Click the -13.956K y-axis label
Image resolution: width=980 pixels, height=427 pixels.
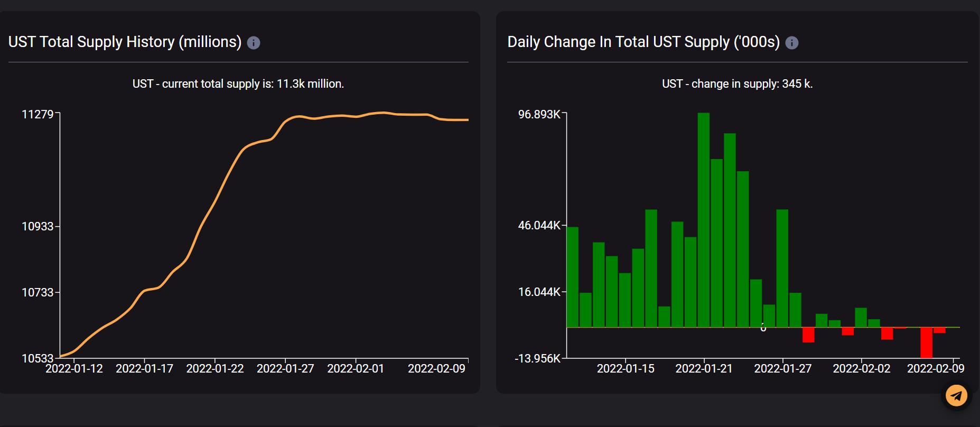click(537, 358)
